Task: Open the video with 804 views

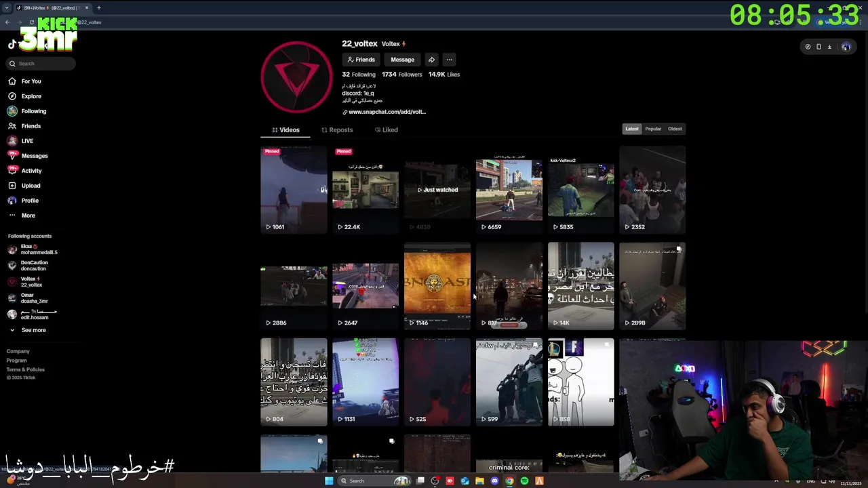Action: click(x=294, y=382)
